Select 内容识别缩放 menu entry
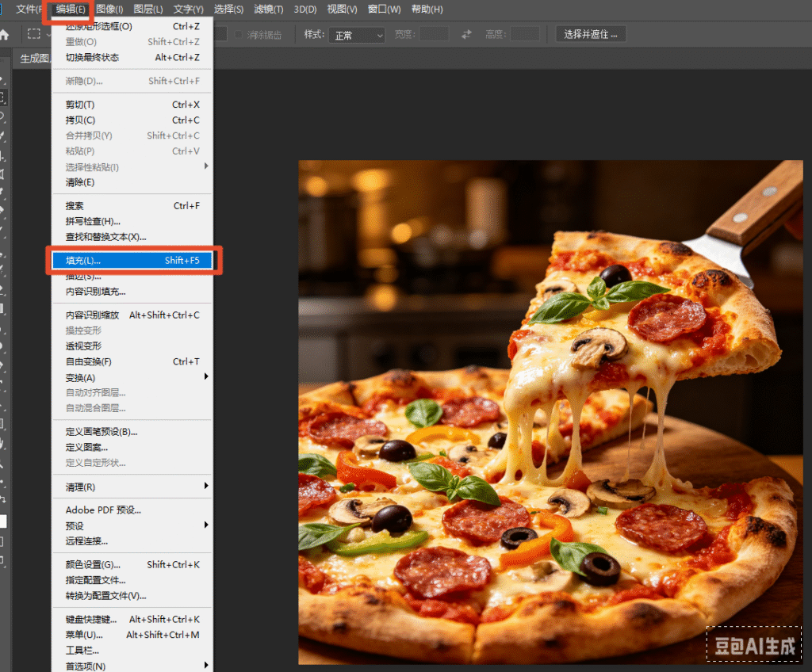Viewport: 812px width, 672px height. [132, 315]
